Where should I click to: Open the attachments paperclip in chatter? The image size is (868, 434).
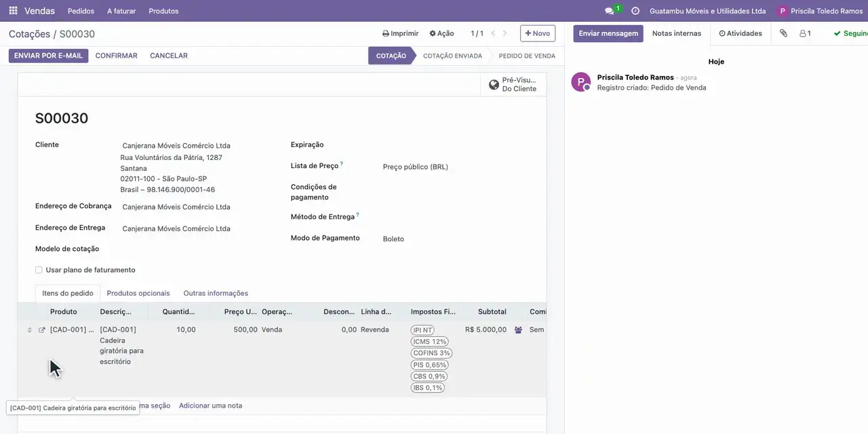(783, 33)
